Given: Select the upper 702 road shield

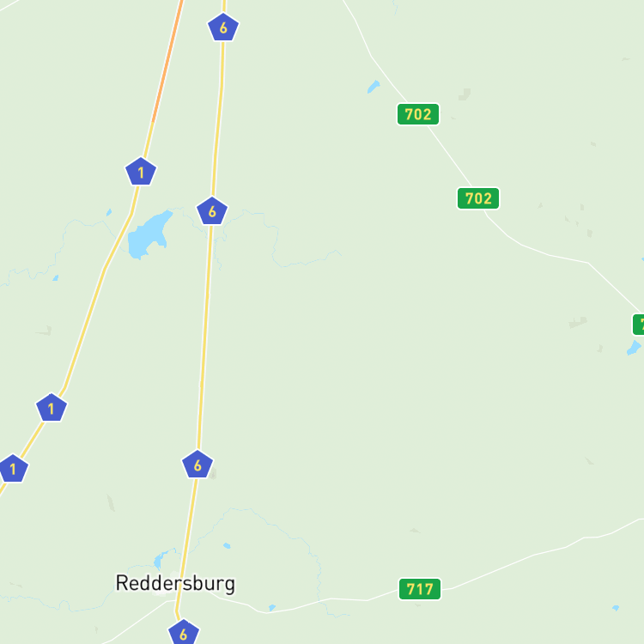Looking at the screenshot, I should (x=418, y=114).
